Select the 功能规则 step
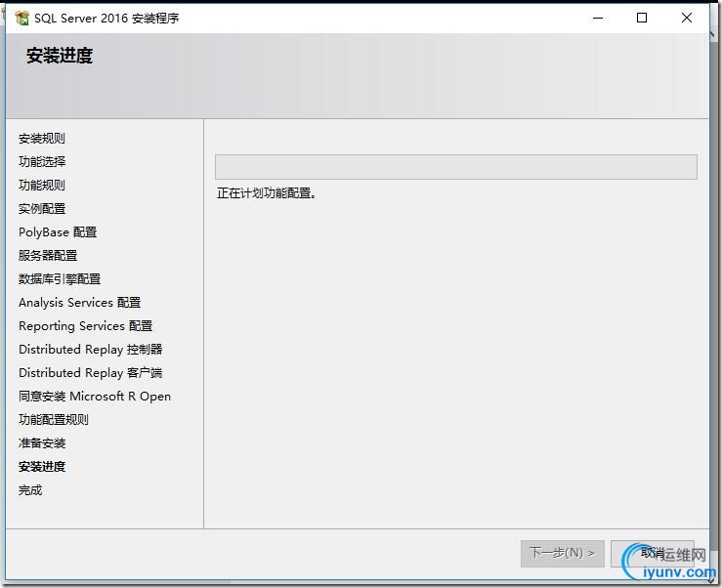722x588 pixels. click(42, 186)
